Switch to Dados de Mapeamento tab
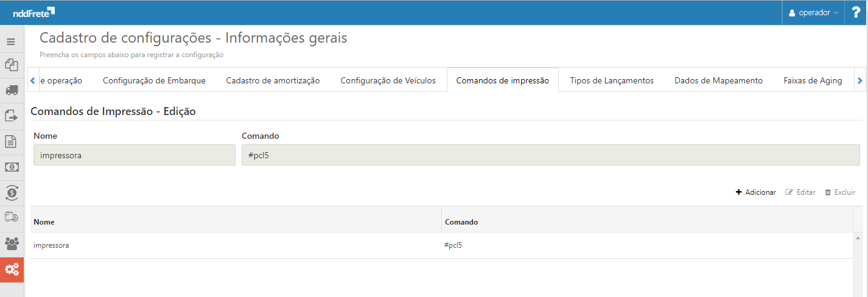Image resolution: width=868 pixels, height=297 pixels. (x=718, y=80)
